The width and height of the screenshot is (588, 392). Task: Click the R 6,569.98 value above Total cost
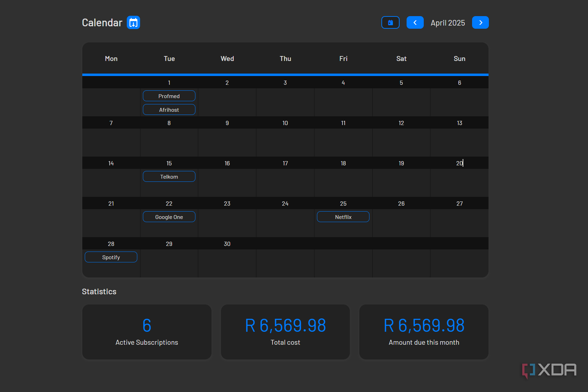[285, 325]
